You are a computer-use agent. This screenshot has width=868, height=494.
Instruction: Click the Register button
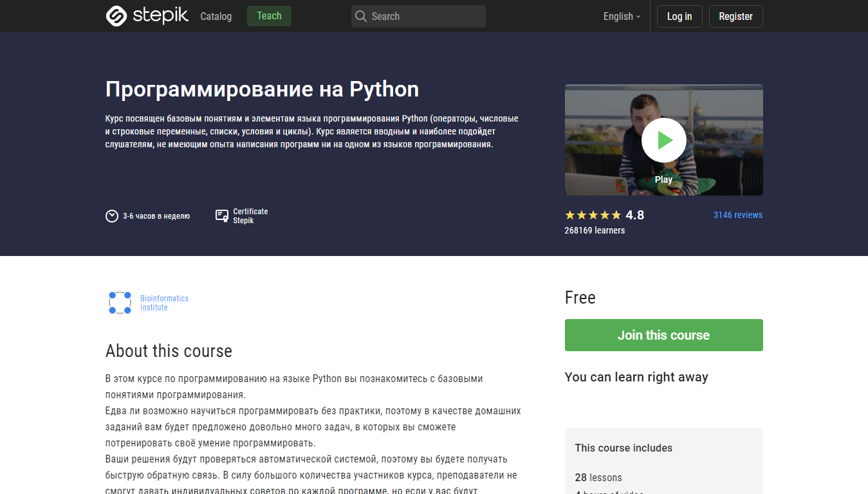click(x=735, y=16)
